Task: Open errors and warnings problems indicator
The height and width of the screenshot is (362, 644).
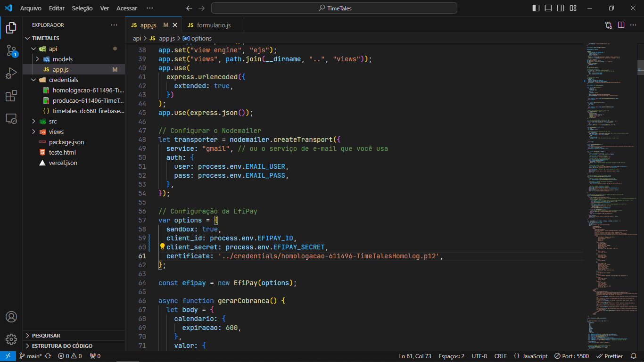Action: click(70, 356)
